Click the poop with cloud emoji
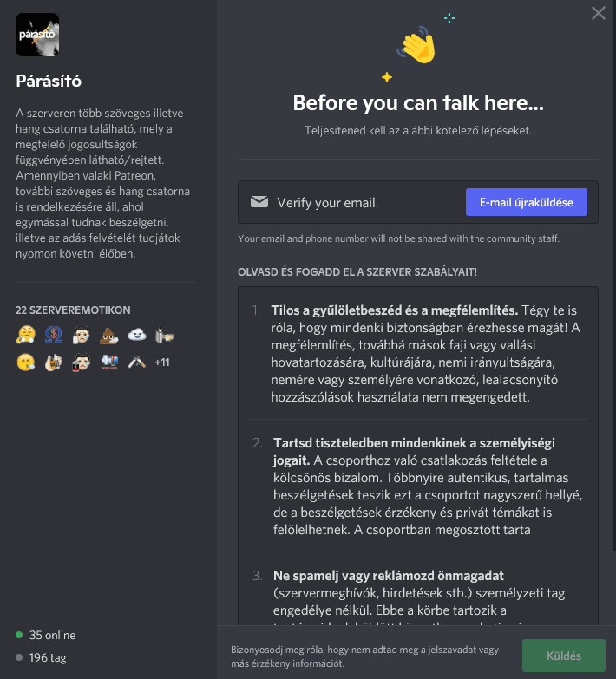Image resolution: width=616 pixels, height=679 pixels. pos(108,335)
